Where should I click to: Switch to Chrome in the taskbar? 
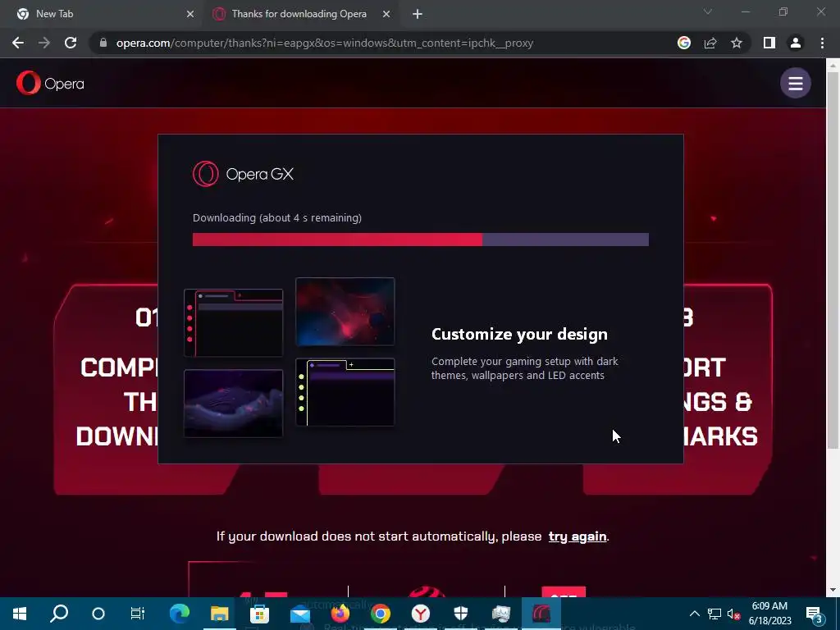click(381, 614)
